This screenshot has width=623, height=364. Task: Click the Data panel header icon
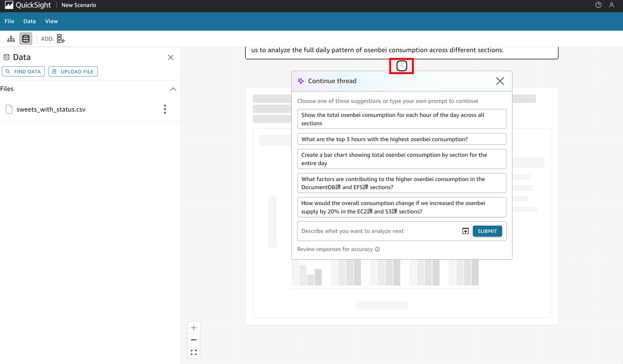point(6,57)
